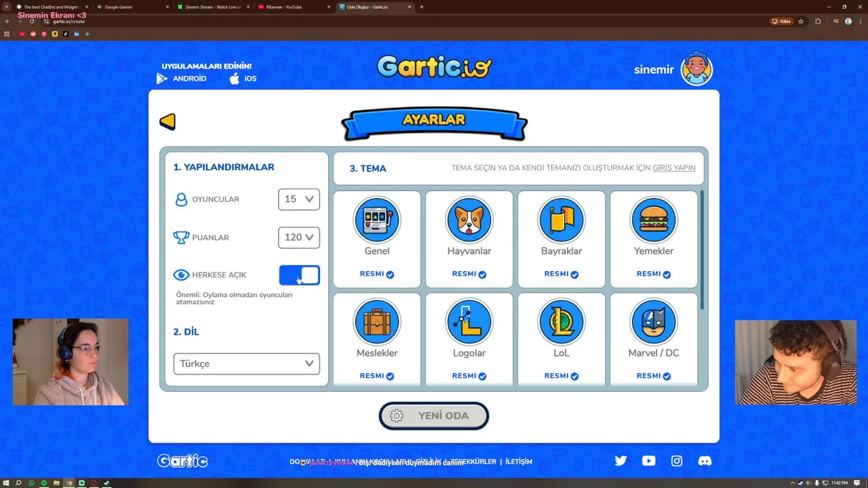Screen dimensions: 868x488
Task: Click the Resmi badge under Hayvanlar
Action: [469, 274]
